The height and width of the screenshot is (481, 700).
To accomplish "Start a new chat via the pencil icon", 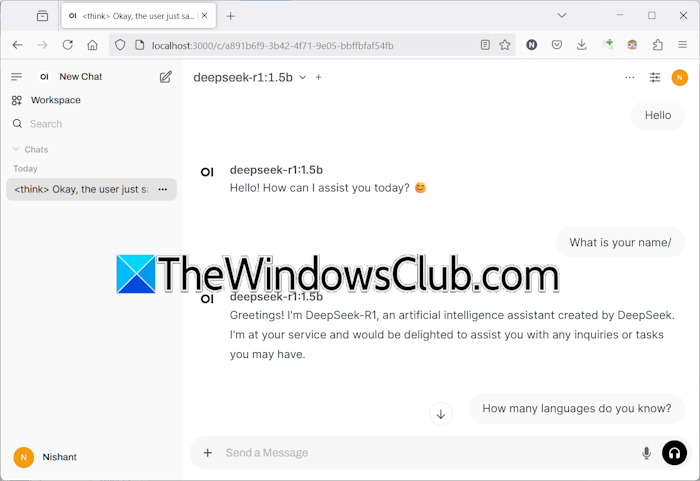I will coord(166,77).
